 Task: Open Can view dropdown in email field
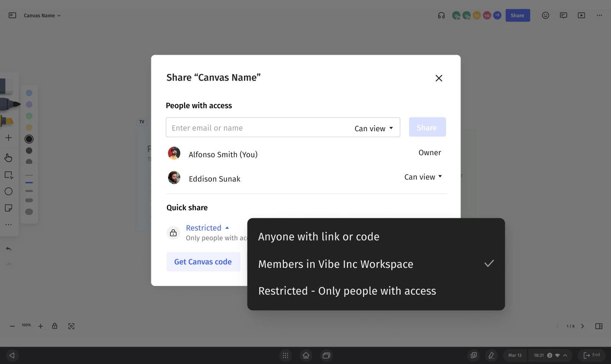pyautogui.click(x=374, y=128)
